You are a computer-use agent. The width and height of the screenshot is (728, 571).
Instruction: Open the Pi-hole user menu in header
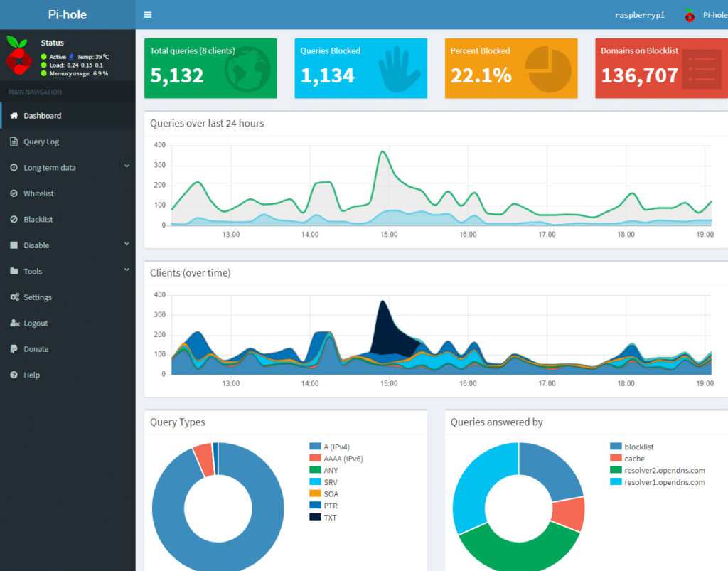pyautogui.click(x=705, y=15)
